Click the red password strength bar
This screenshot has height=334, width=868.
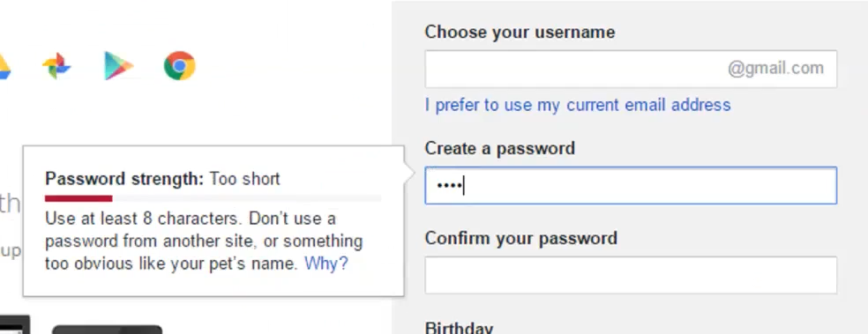[x=79, y=198]
